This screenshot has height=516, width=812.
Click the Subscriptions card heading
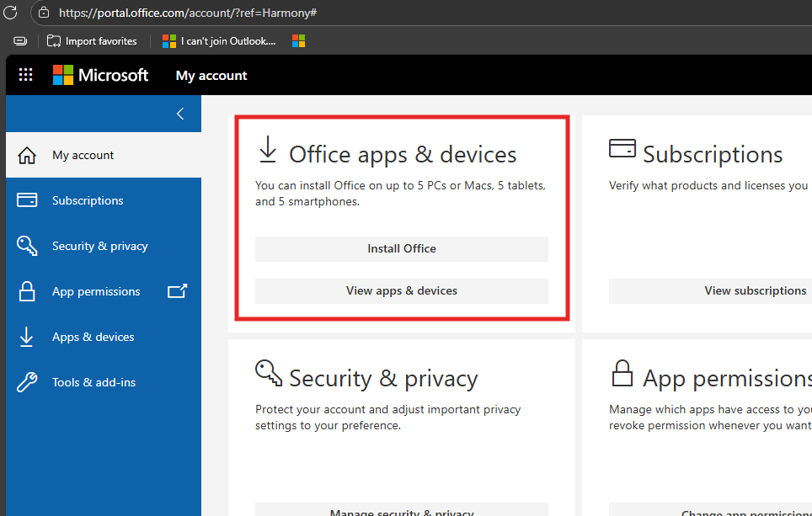click(x=713, y=154)
